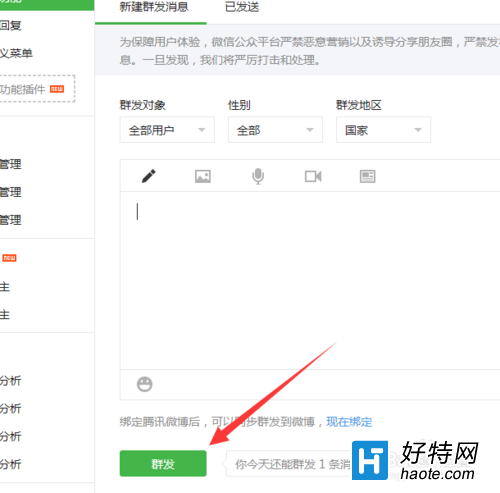Open the 群发地区 国家 dropdown
Screen dimensions: 500x493
tap(383, 130)
